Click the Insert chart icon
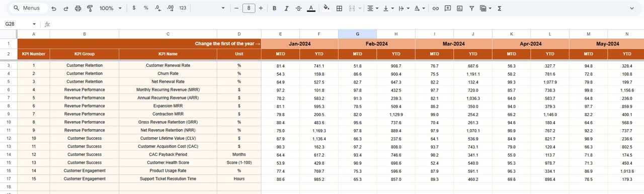The height and width of the screenshot is (194, 644). [459, 8]
